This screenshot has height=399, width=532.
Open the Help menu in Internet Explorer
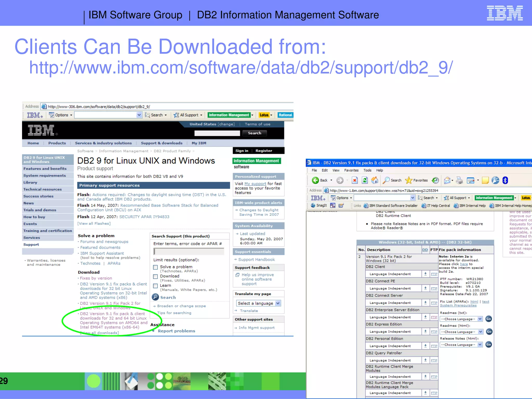tap(380, 170)
